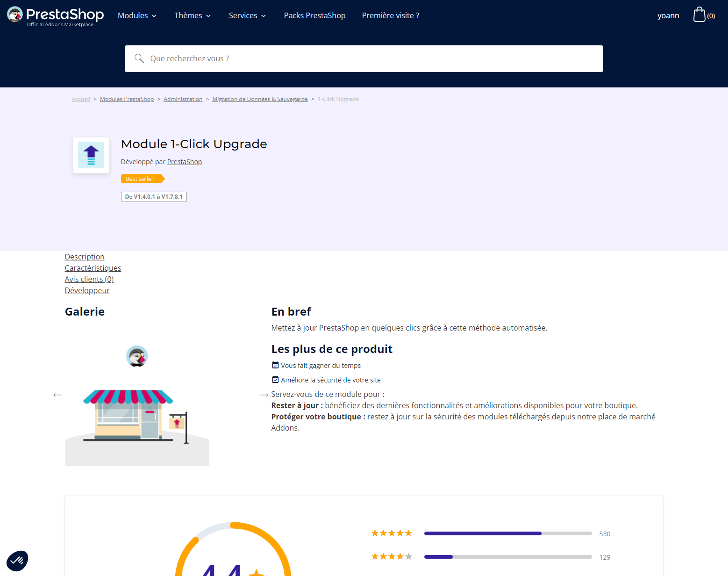Screen dimensions: 728x576
Task: Click the 5-star rating progress bar
Action: 508,533
